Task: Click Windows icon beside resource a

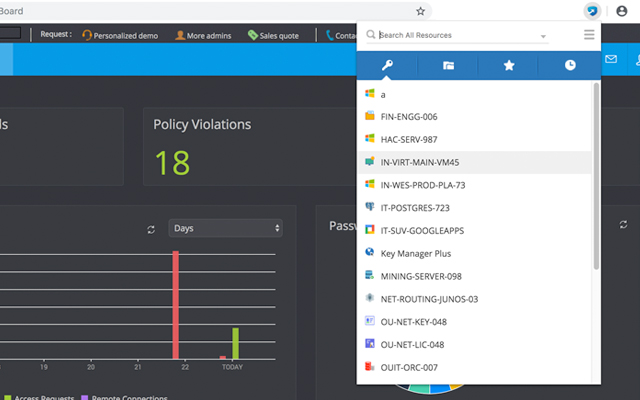Action: pos(370,93)
